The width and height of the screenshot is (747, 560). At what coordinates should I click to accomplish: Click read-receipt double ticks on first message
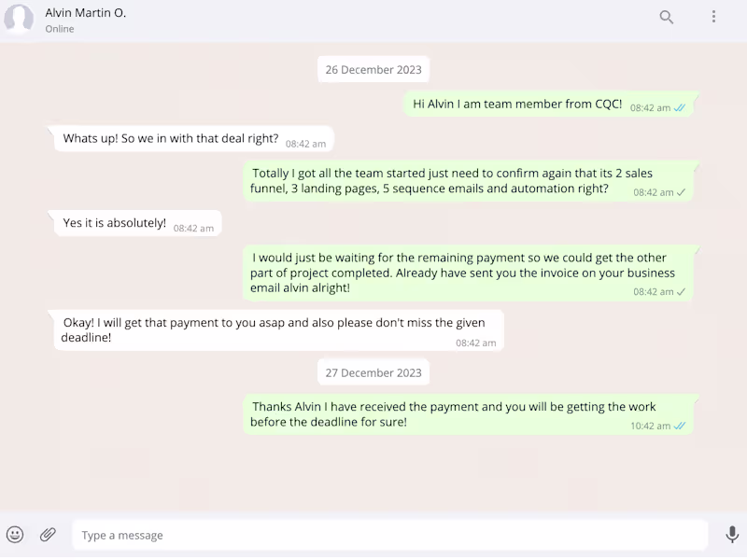click(x=680, y=108)
